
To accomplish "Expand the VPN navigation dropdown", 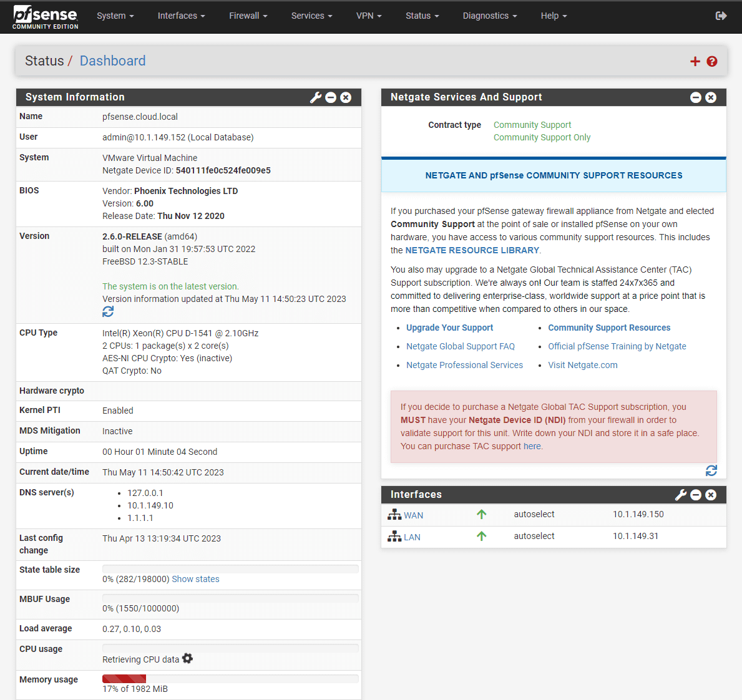I will [369, 16].
